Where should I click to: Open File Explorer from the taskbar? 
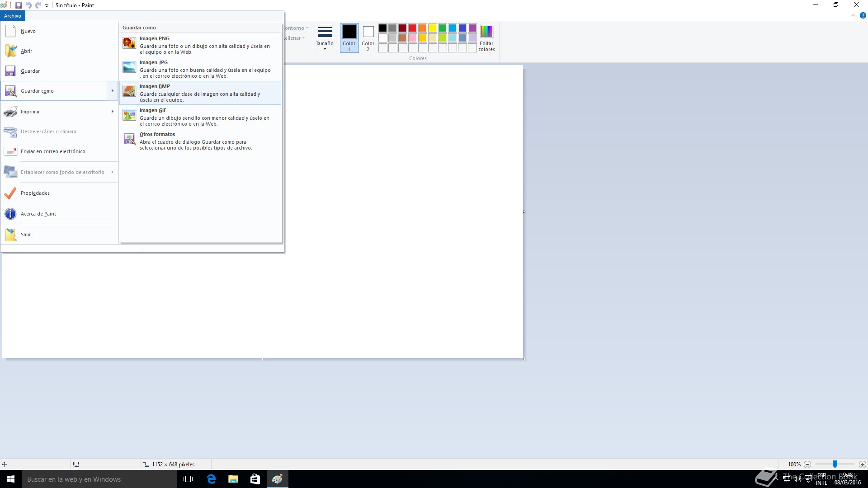[233, 479]
